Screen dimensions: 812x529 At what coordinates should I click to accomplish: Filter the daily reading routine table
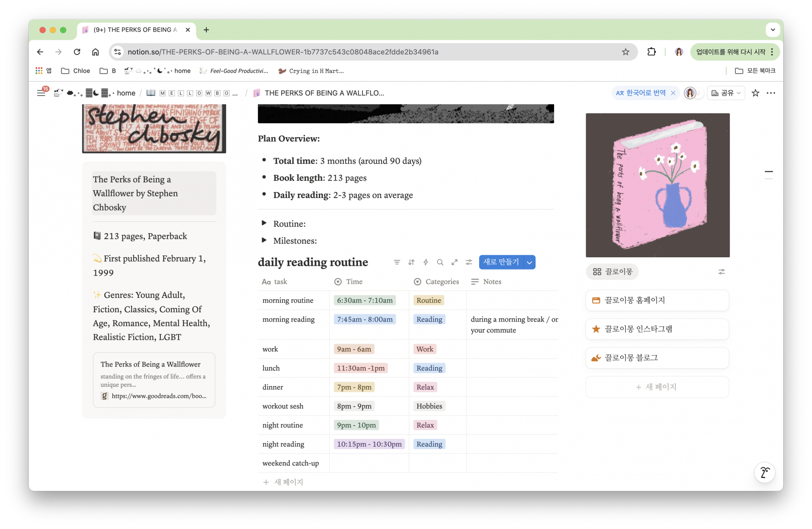tap(397, 262)
